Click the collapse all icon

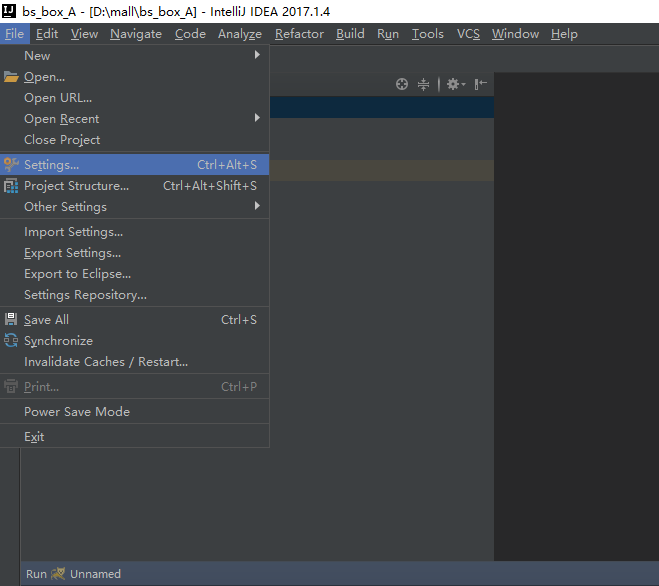click(423, 84)
